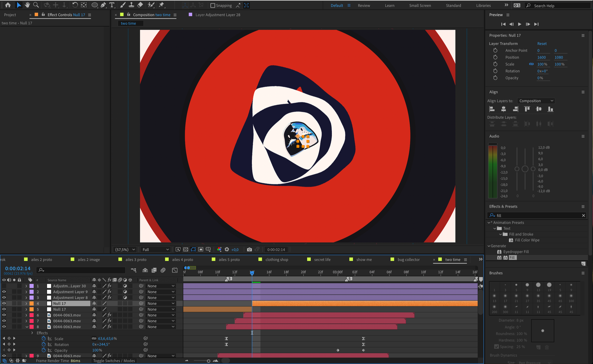
Task: Select the Zoom tool in toolbar
Action: point(36,5)
